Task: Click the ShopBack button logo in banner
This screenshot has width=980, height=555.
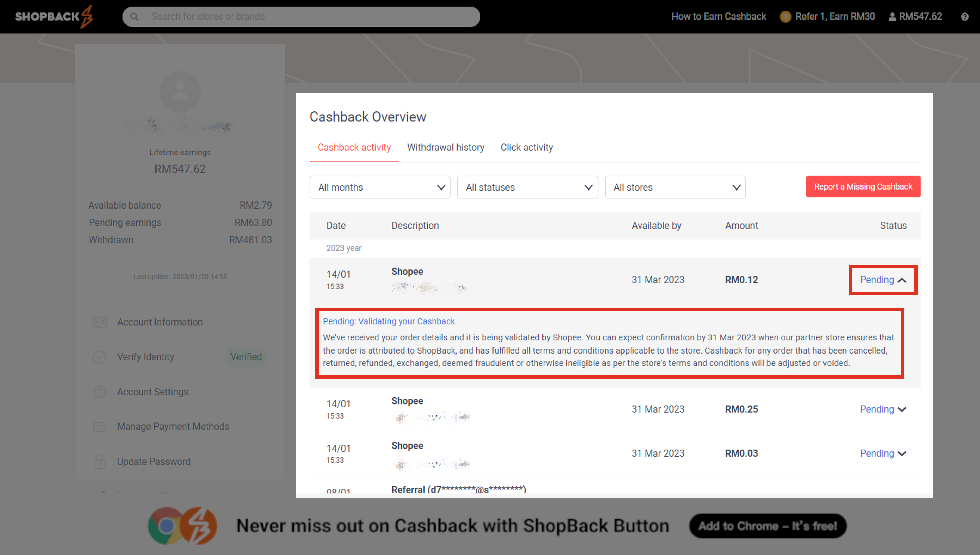Action: pyautogui.click(x=199, y=526)
